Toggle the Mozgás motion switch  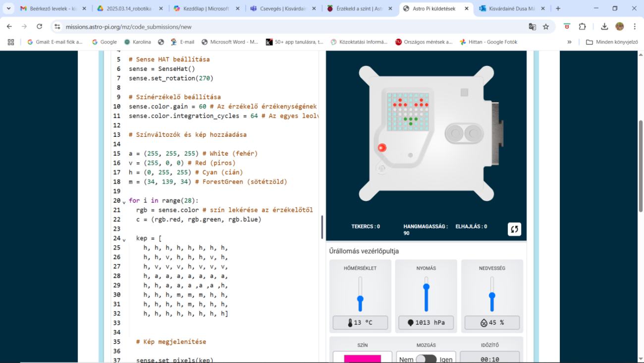click(426, 360)
